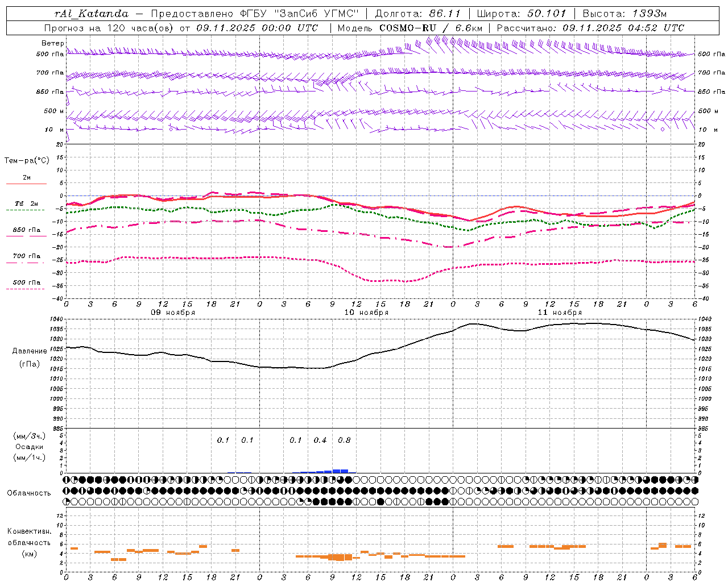Select the 0.4 precipitation amount value
The width and height of the screenshot is (728, 582).
(320, 440)
